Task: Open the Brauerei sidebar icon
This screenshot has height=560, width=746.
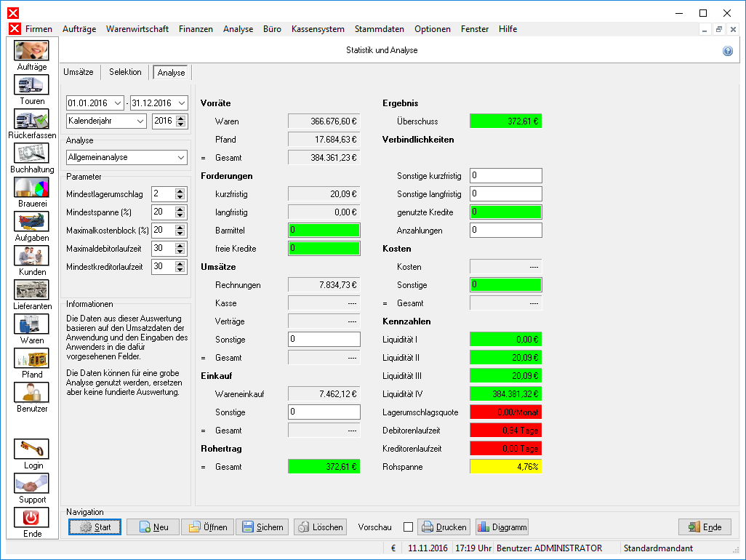Action: [x=31, y=188]
